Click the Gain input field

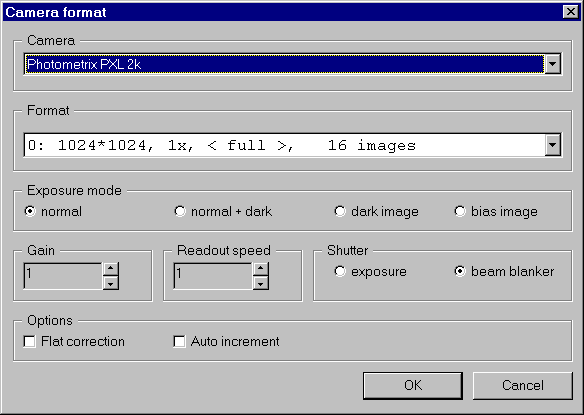pos(63,276)
